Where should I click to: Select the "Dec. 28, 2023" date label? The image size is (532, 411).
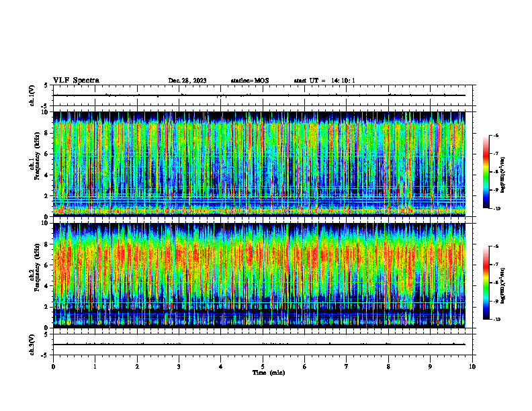[187, 81]
